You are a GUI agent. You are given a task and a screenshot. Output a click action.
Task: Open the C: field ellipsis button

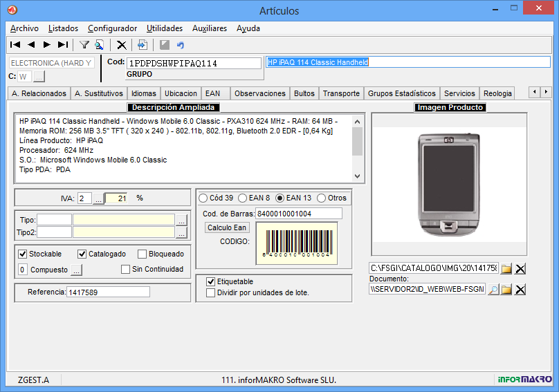pos(39,76)
